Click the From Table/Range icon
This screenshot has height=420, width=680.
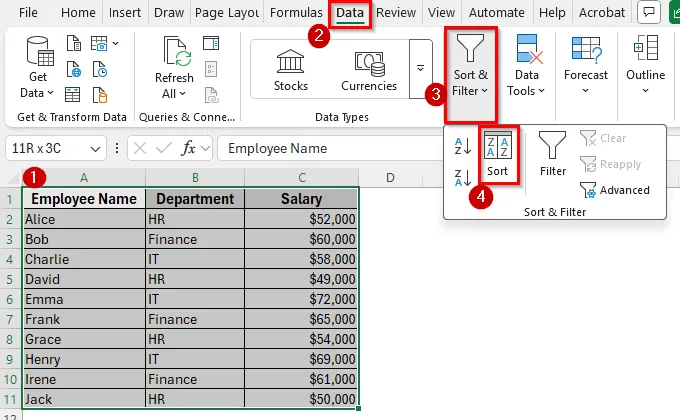coord(72,95)
